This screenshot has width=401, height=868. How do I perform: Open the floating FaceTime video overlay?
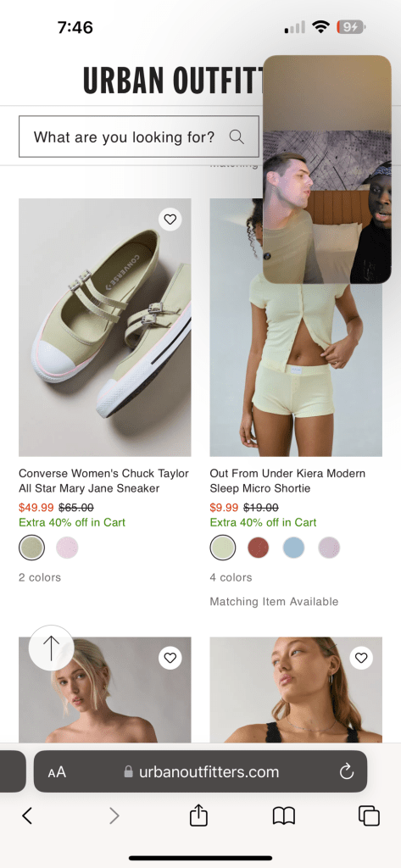point(326,170)
